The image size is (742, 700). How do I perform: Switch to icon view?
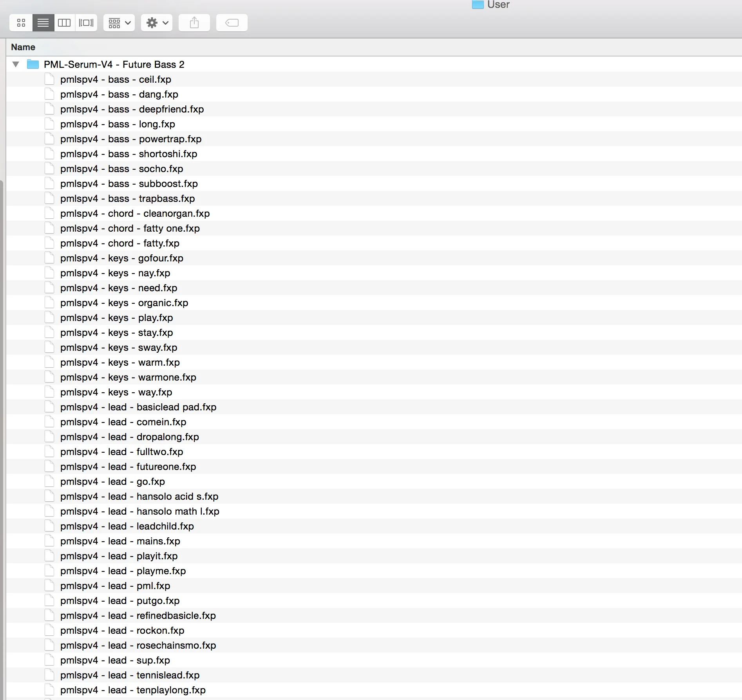coord(21,23)
